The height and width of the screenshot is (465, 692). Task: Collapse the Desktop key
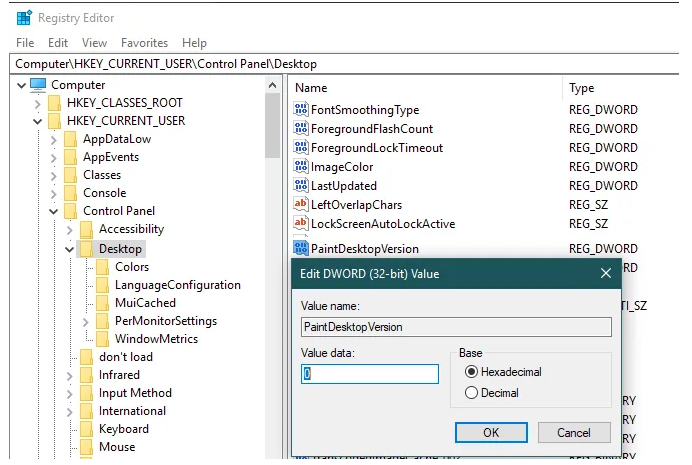(69, 250)
